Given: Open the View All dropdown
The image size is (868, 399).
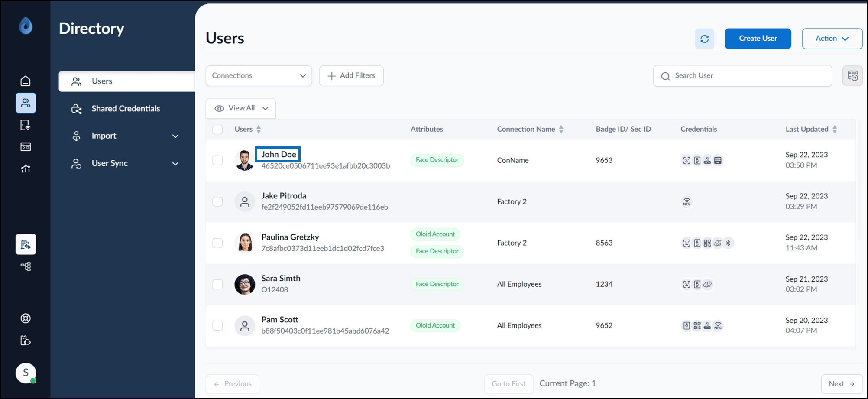Looking at the screenshot, I should pos(241,108).
